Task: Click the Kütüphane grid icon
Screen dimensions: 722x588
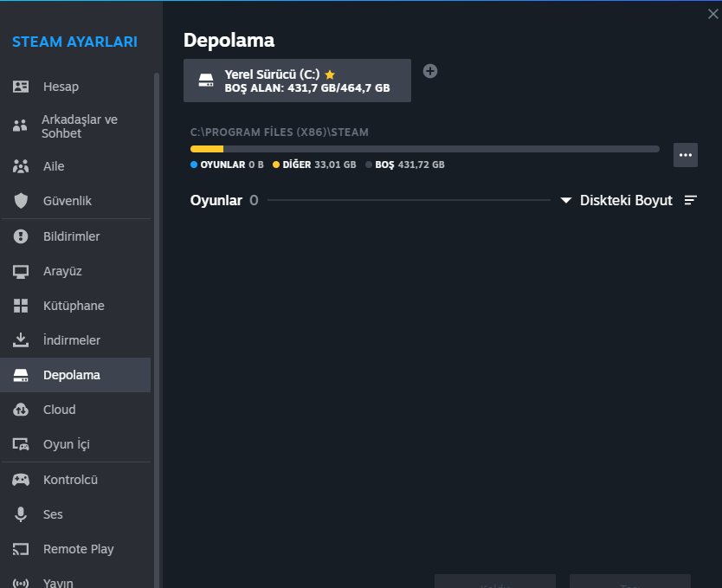Action: 21,306
